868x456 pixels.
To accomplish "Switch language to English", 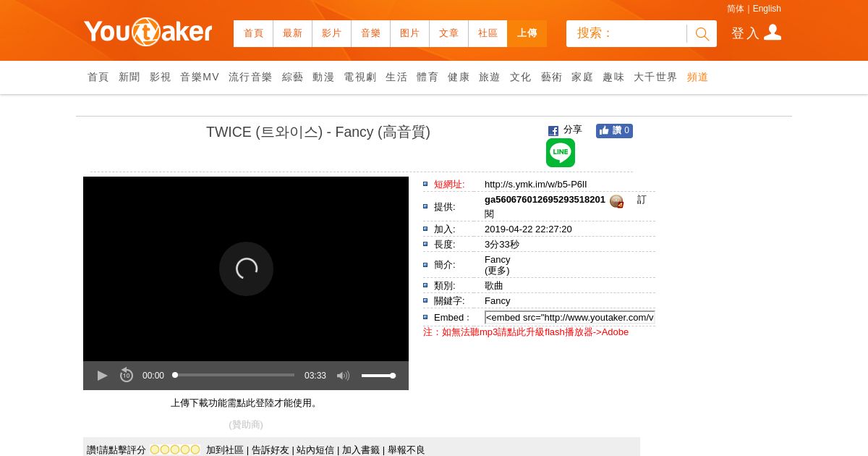I will (767, 9).
